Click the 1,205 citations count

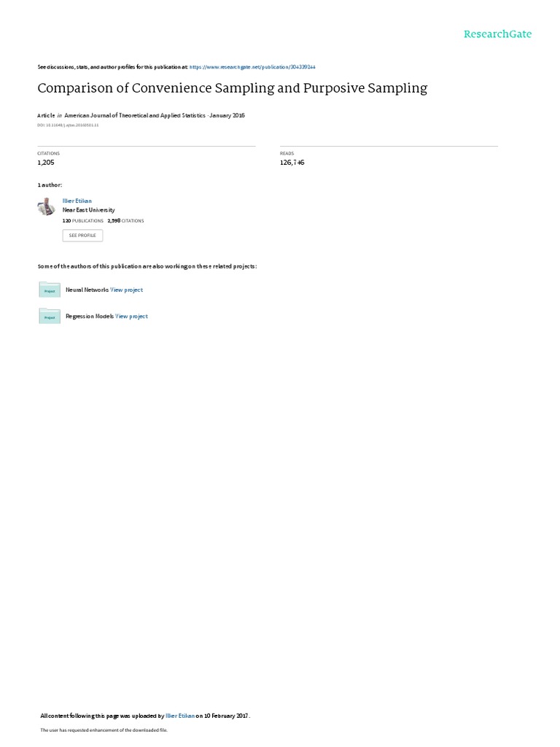[46, 163]
